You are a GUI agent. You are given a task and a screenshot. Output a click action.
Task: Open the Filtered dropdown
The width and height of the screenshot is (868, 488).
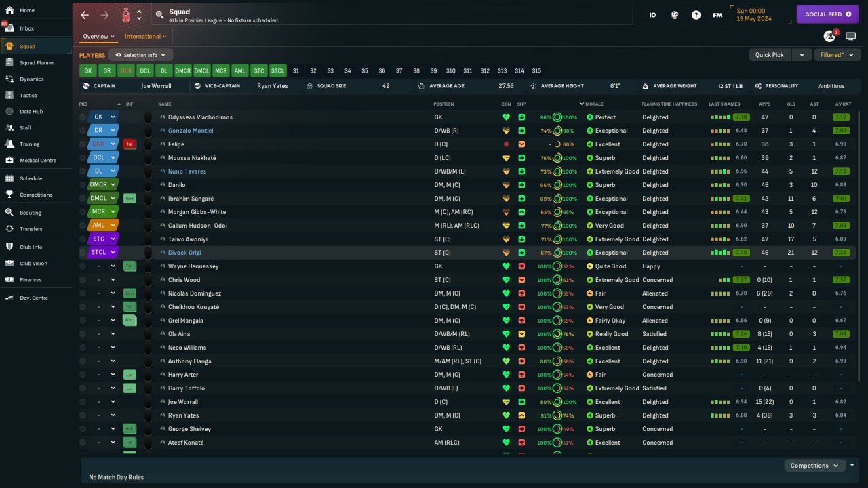click(836, 55)
